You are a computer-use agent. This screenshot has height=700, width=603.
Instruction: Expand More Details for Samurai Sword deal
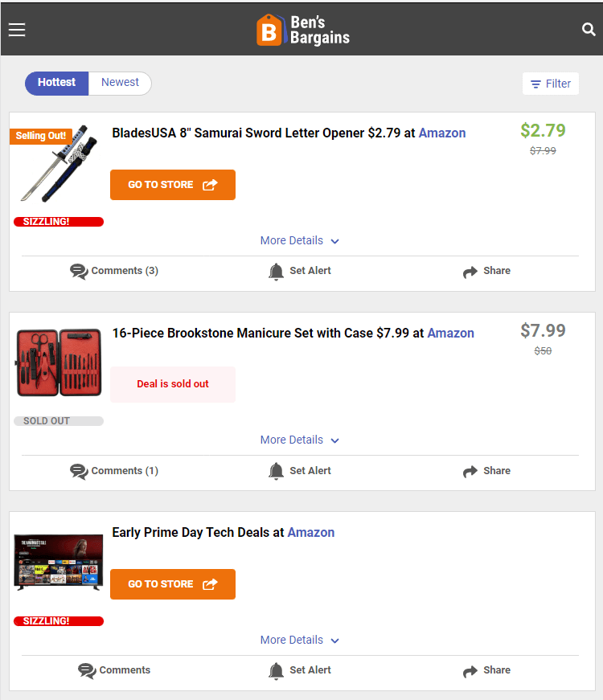(x=300, y=240)
